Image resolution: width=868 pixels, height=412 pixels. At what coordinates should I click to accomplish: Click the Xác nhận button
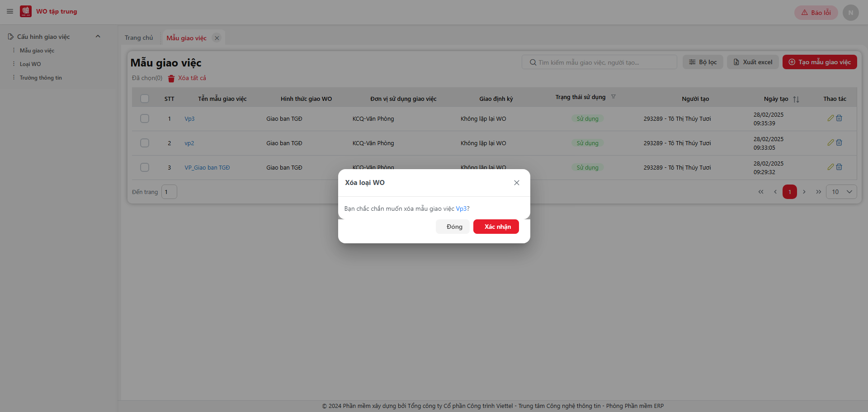(496, 227)
